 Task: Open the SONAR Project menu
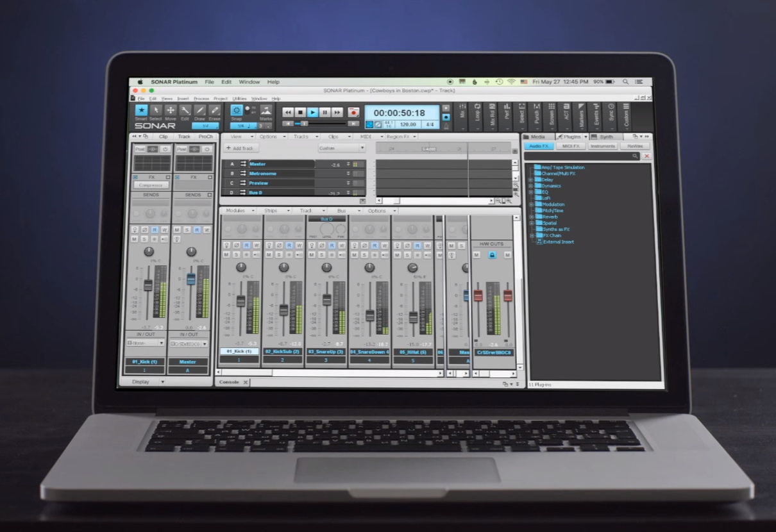[x=221, y=99]
